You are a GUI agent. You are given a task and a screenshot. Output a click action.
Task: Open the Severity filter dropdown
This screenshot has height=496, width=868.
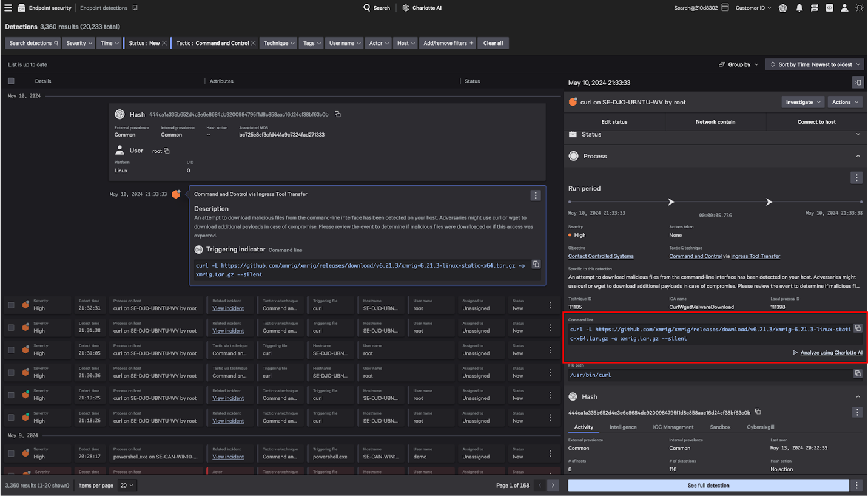pos(79,43)
